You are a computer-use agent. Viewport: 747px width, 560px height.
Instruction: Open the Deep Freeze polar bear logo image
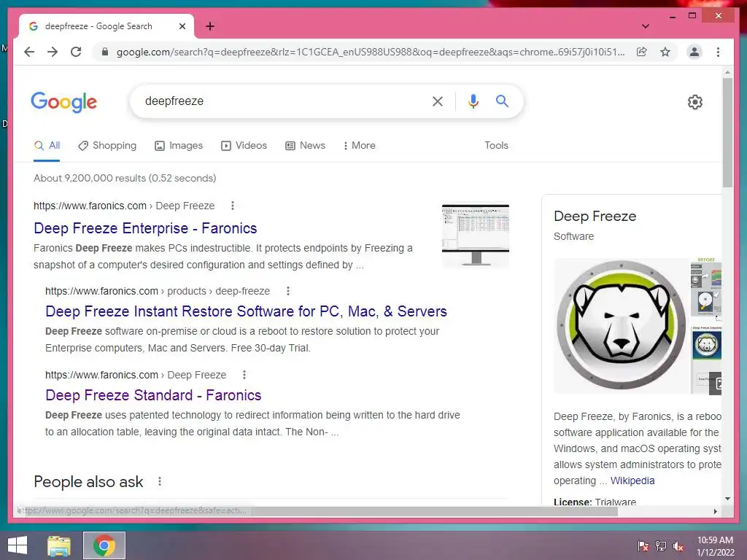tap(621, 326)
